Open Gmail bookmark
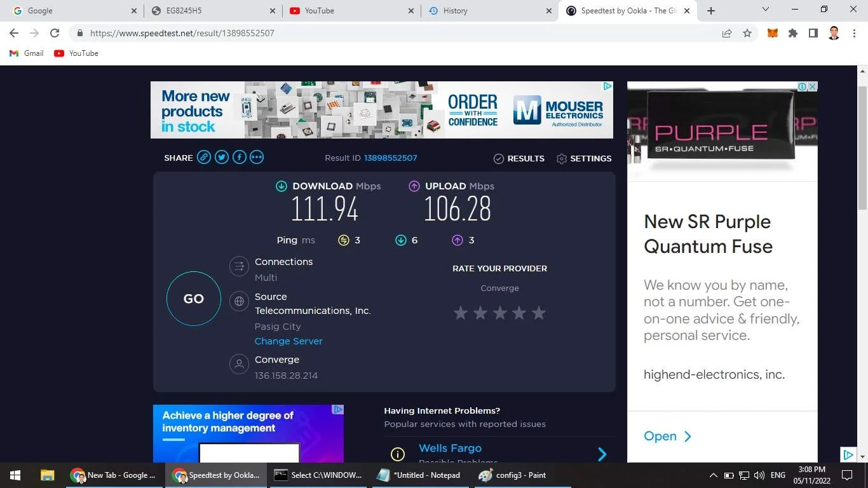The image size is (868, 488). click(x=27, y=53)
